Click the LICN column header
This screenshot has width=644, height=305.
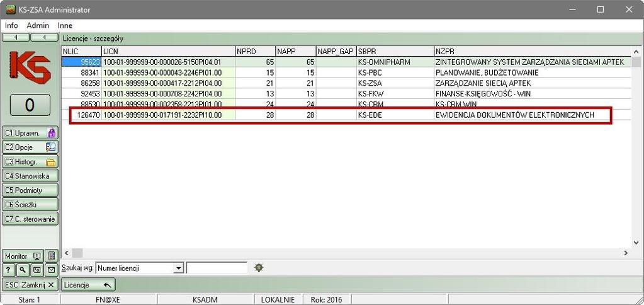pyautogui.click(x=168, y=52)
